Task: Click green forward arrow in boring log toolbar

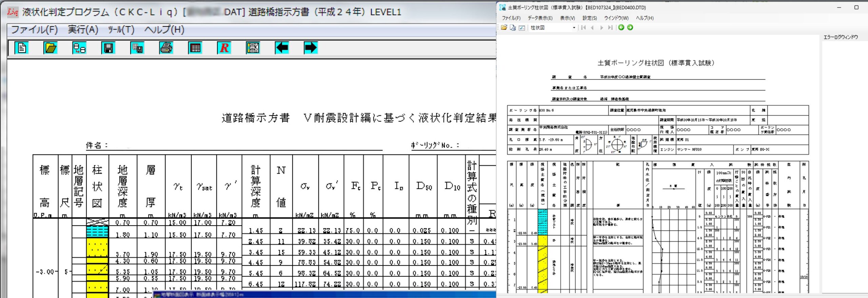Action: pos(630,27)
